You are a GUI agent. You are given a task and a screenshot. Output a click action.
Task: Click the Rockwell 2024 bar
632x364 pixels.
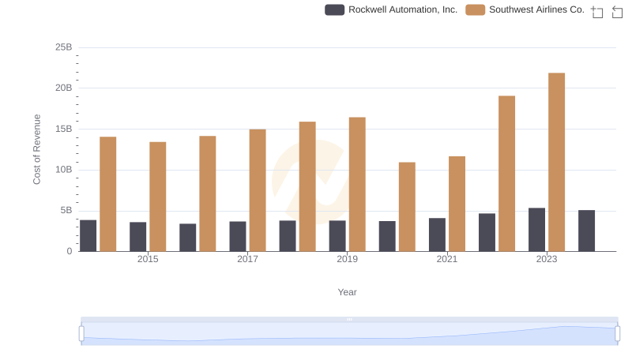[x=586, y=231]
